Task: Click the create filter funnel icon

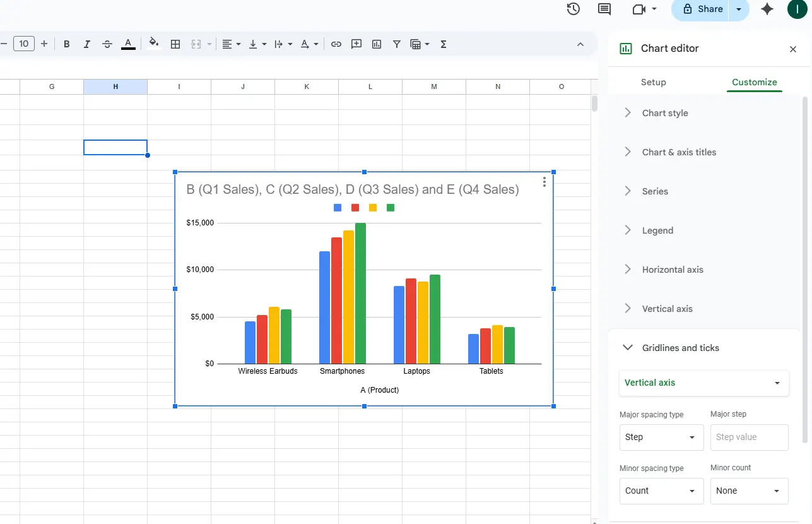Action: [x=397, y=44]
